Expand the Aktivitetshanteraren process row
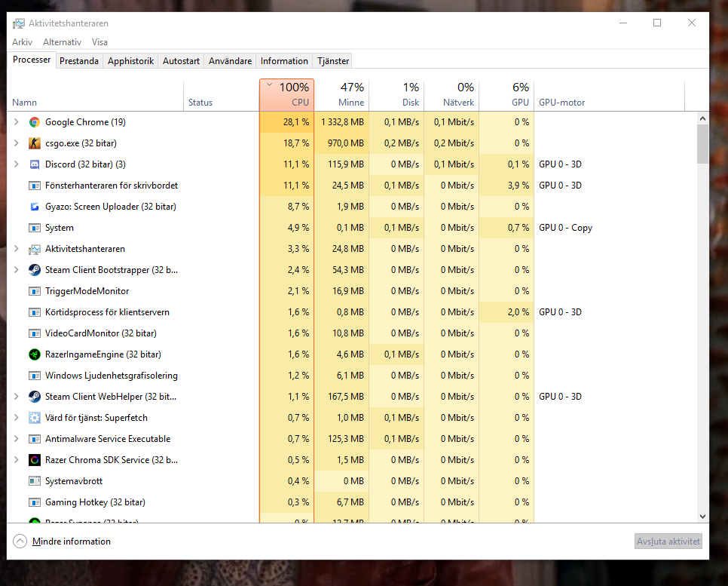This screenshot has width=728, height=586. pyautogui.click(x=17, y=249)
